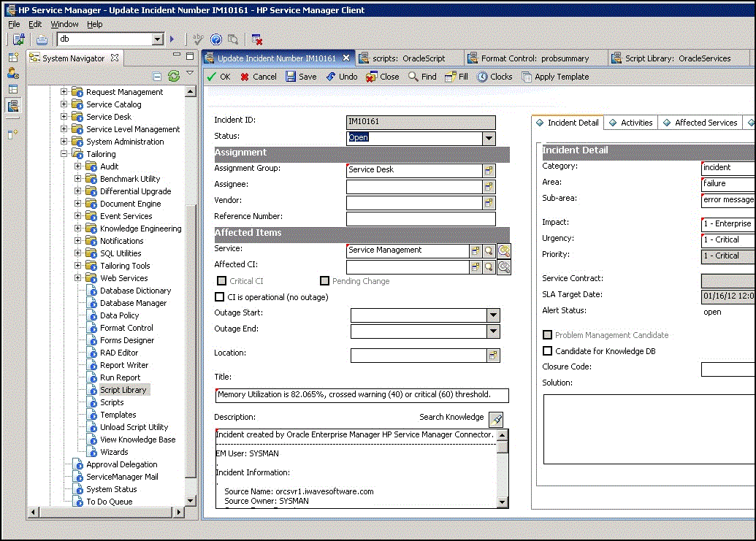The width and height of the screenshot is (756, 541).
Task: Open the Outage Start dropdown
Action: click(493, 315)
